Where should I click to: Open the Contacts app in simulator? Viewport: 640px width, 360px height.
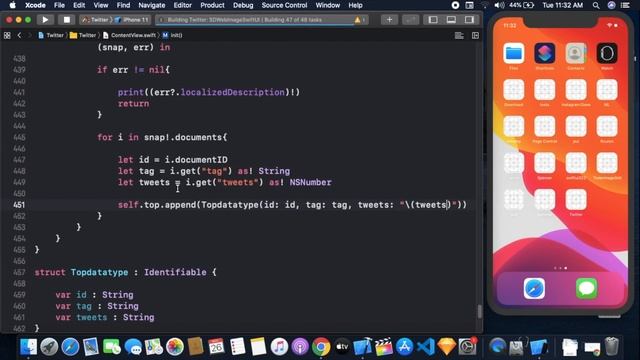click(x=576, y=53)
